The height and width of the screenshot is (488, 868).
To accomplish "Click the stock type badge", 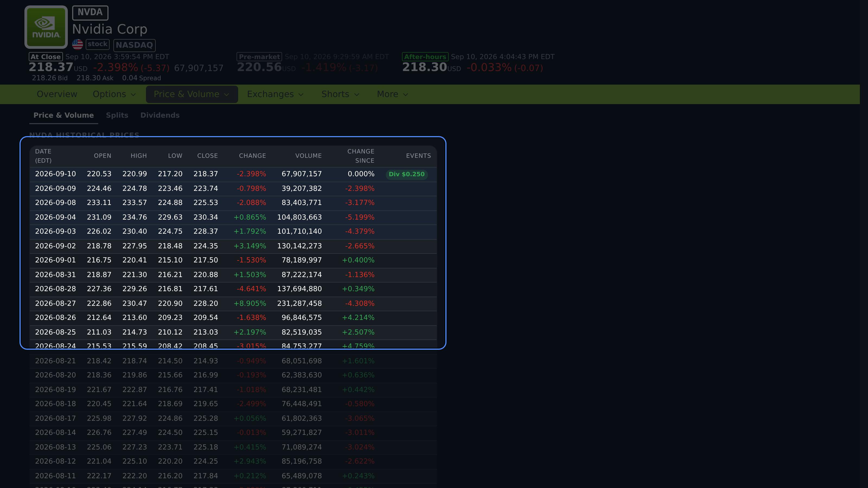I will [x=98, y=44].
